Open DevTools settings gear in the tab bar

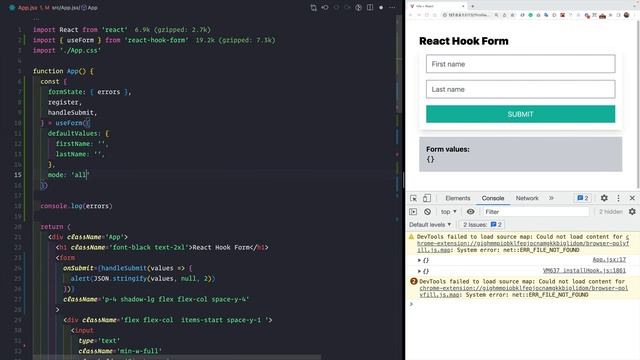[604, 198]
